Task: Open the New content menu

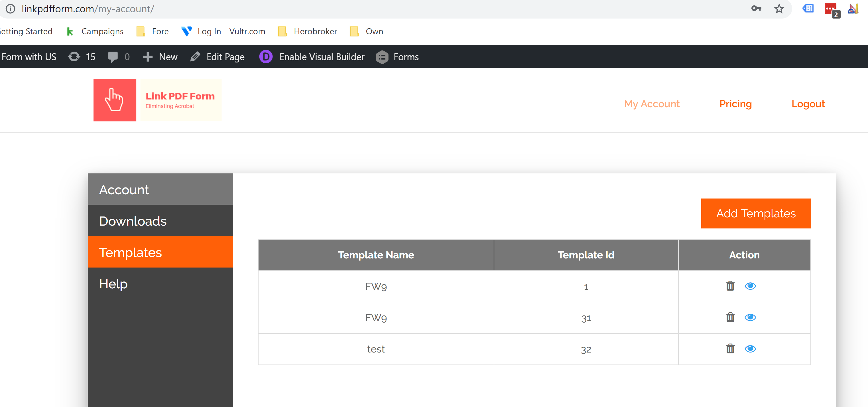Action: click(x=160, y=57)
